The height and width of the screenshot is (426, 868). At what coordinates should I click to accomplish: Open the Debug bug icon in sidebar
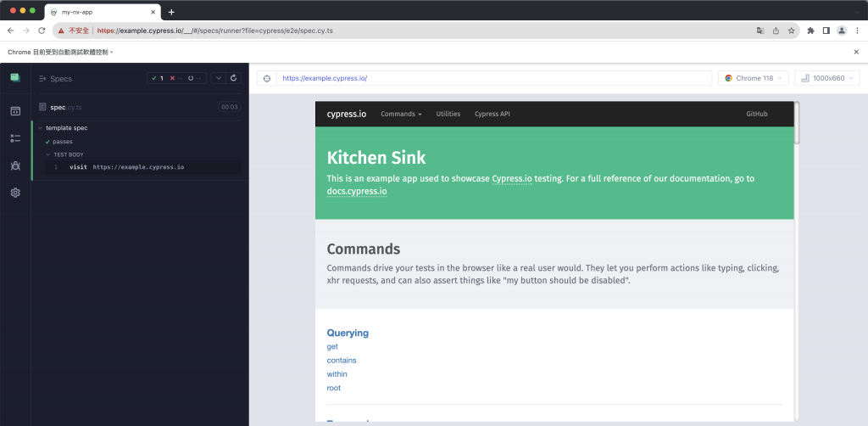(x=15, y=165)
